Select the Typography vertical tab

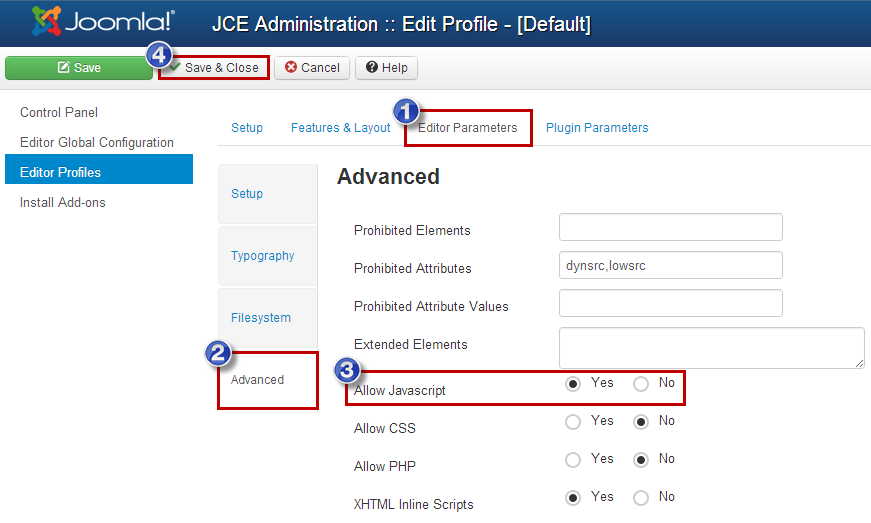pyautogui.click(x=268, y=256)
